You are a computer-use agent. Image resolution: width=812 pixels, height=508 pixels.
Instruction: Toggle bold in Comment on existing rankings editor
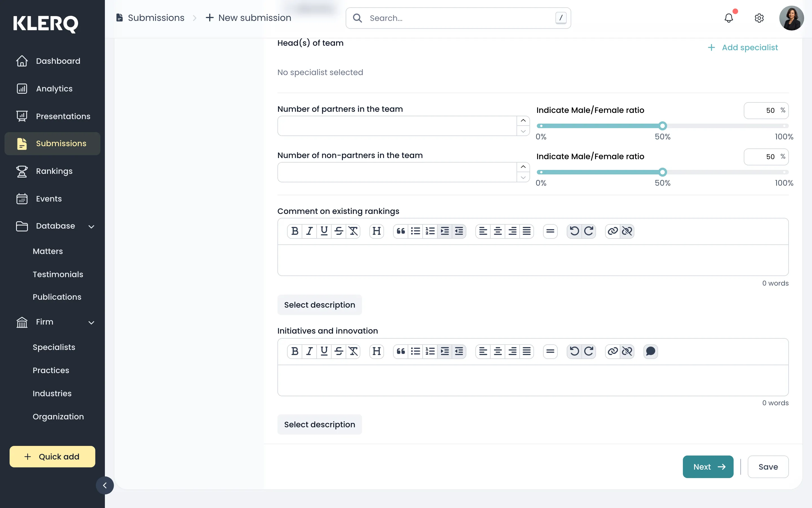tap(295, 231)
